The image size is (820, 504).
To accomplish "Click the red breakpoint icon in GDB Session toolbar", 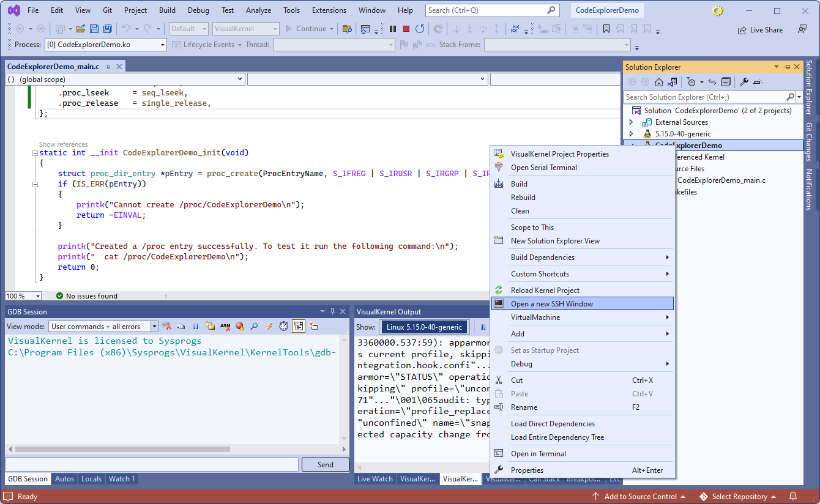I will [x=240, y=327].
